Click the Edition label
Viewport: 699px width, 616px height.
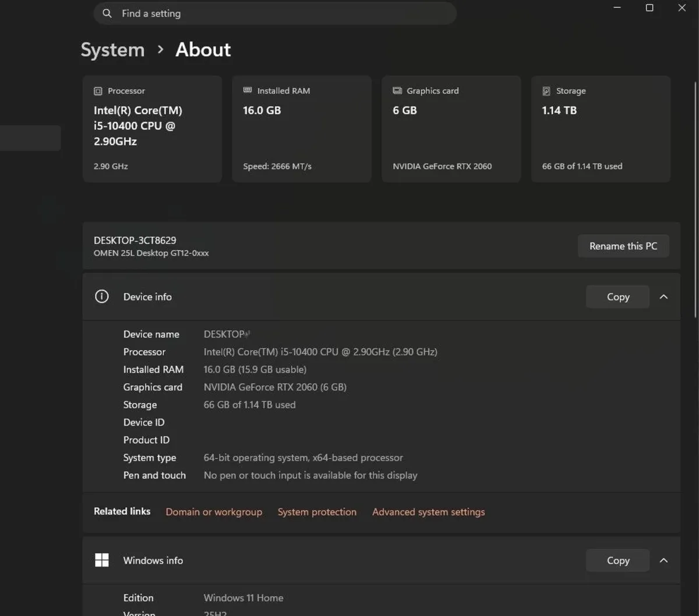pos(139,597)
